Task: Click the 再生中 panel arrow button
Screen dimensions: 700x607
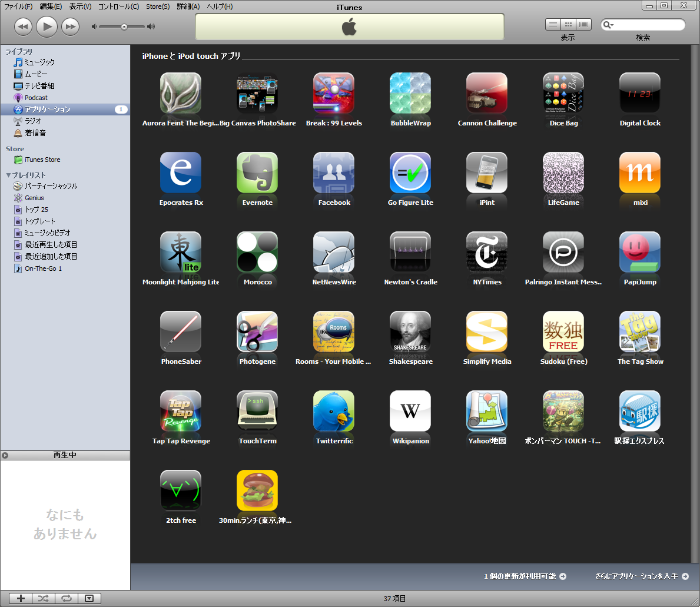Action: click(5, 455)
